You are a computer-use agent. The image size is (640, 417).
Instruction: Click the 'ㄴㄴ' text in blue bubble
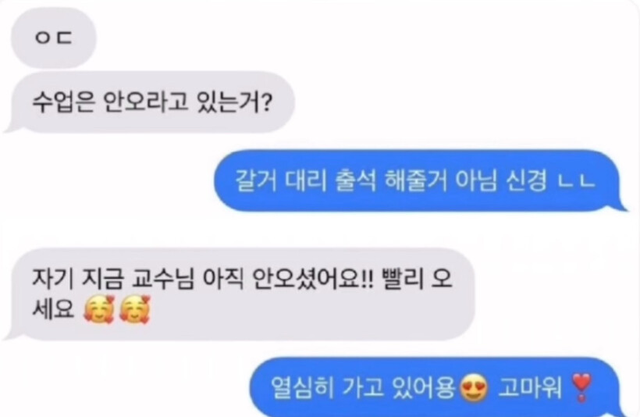click(x=577, y=181)
